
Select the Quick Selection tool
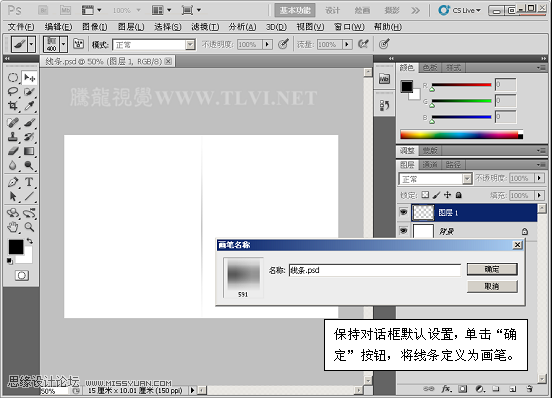29,92
